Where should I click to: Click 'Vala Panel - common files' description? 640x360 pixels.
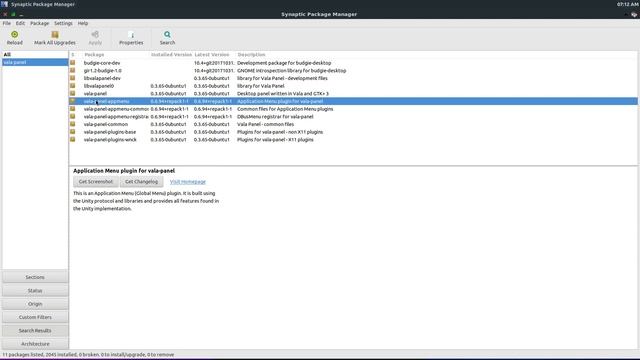[x=265, y=124]
